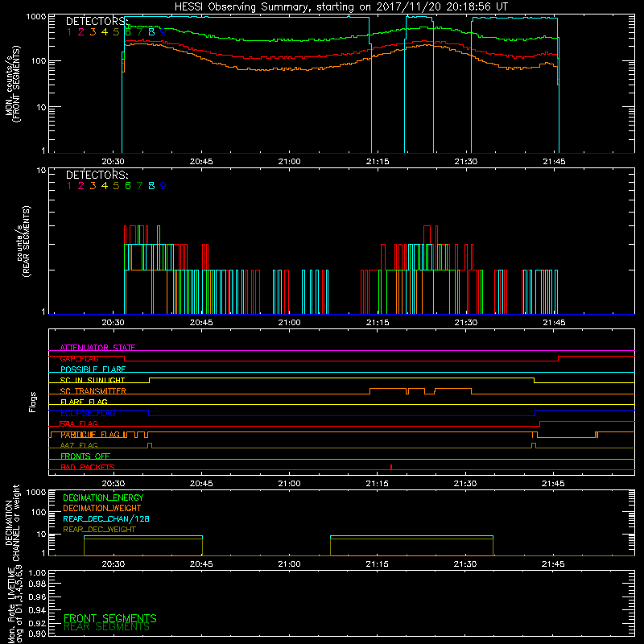The width and height of the screenshot is (644, 644).
Task: Select detector 8 in the rear-segments legend
Action: click(x=151, y=186)
